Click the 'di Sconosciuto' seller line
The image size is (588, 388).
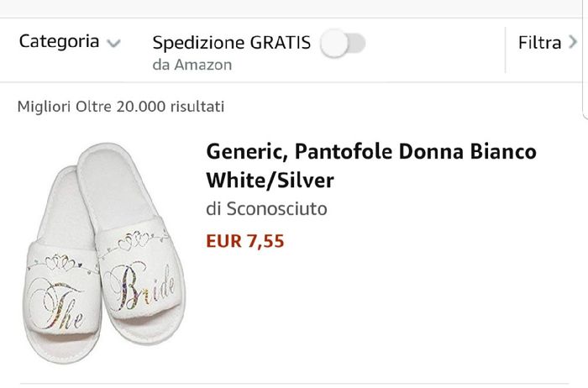tap(266, 208)
